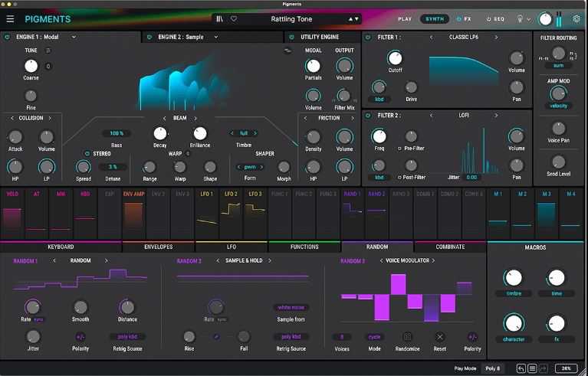Select previous resonator before BEAM

coord(164,118)
